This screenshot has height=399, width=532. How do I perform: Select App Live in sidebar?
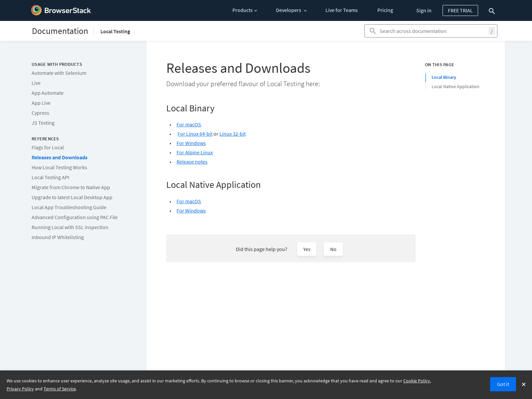pyautogui.click(x=41, y=103)
